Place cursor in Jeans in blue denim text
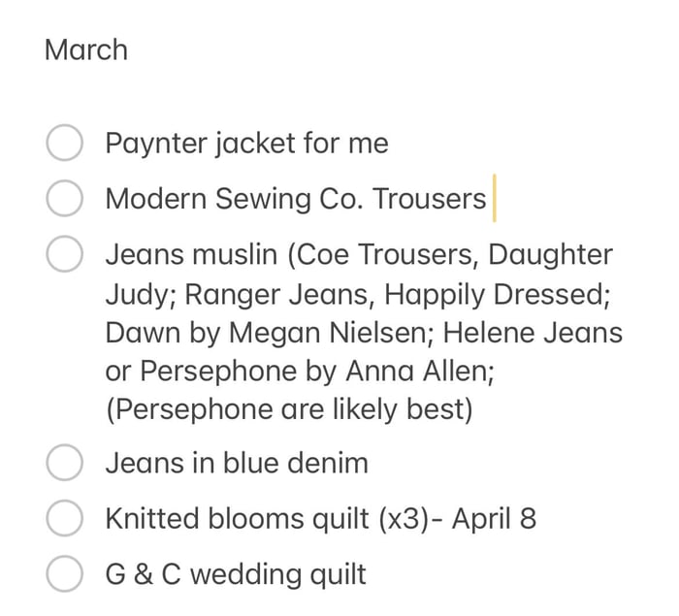The image size is (679, 616). tap(237, 463)
